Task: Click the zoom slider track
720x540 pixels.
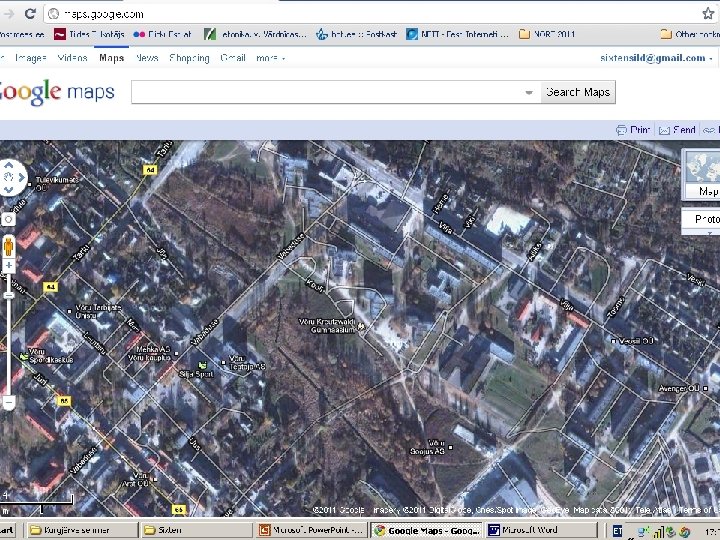Action: tap(8, 334)
